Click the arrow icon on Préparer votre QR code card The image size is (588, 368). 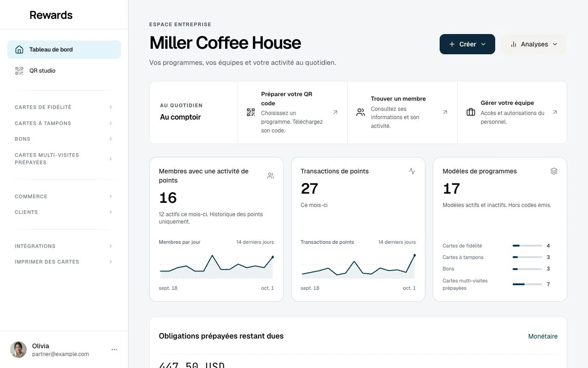coord(335,112)
